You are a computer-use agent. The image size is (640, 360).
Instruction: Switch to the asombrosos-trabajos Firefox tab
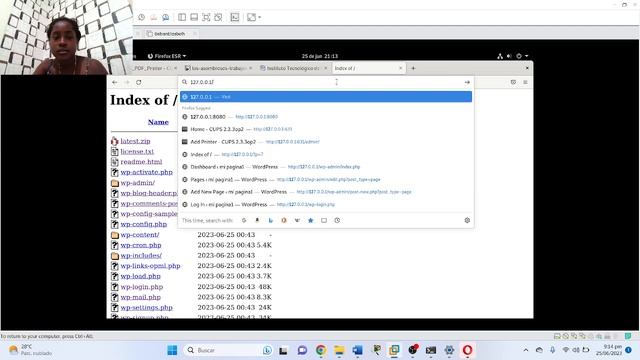pos(218,68)
